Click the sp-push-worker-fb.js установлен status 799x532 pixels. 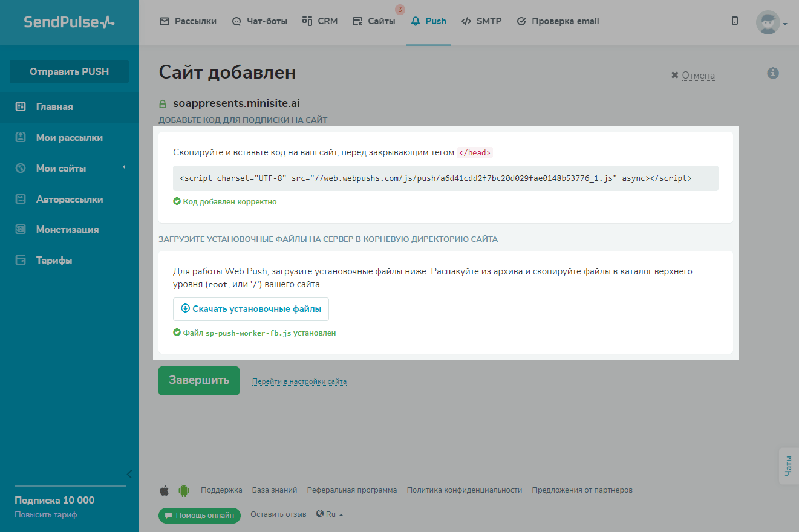coord(255,333)
